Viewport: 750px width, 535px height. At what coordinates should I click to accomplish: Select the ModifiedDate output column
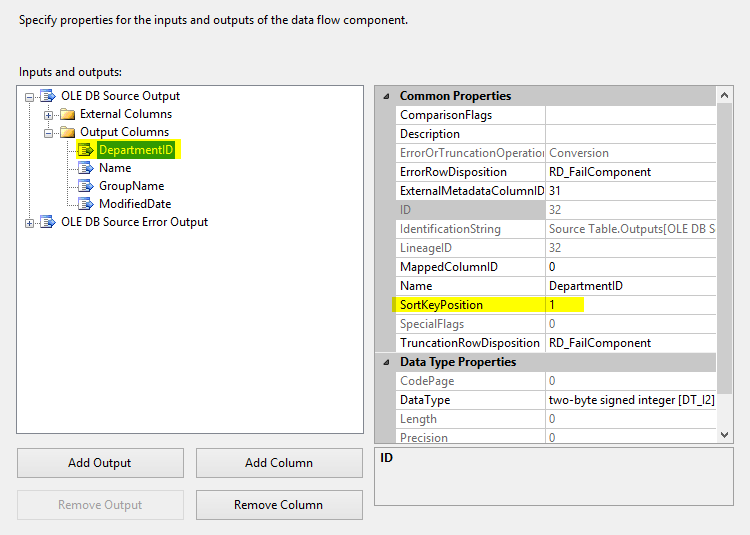coord(134,204)
